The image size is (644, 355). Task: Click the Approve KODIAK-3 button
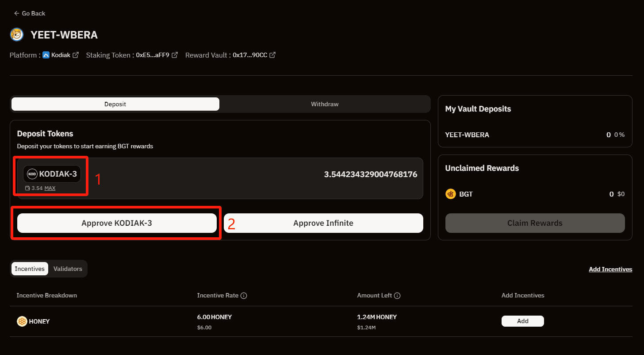[x=117, y=223]
